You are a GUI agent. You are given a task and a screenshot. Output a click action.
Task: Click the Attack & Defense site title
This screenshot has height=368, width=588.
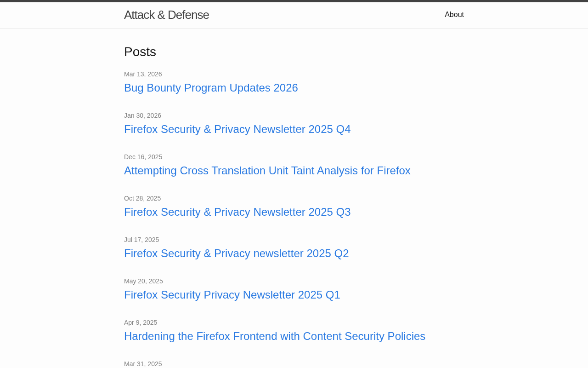[166, 15]
